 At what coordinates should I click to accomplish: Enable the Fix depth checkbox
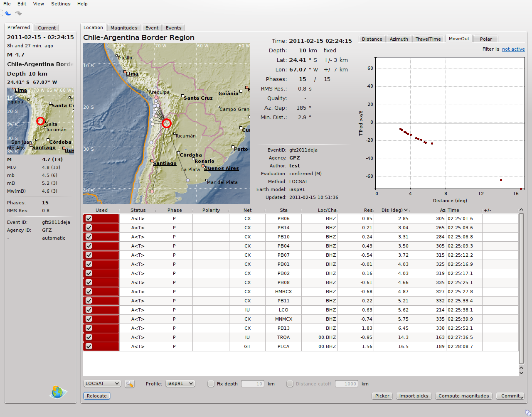coord(211,384)
